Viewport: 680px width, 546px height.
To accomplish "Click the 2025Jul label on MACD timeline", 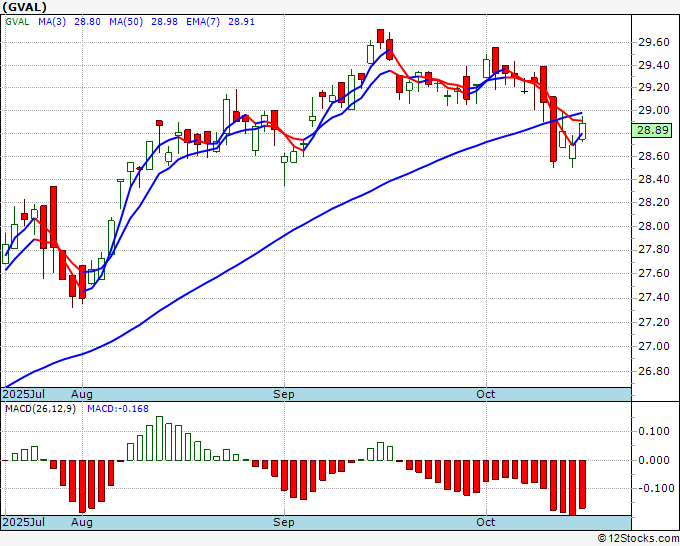I will pyautogui.click(x=24, y=522).
